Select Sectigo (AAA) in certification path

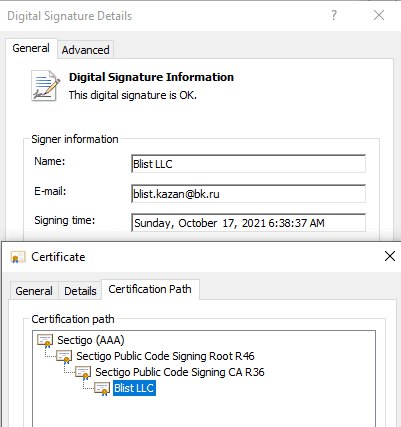click(91, 340)
